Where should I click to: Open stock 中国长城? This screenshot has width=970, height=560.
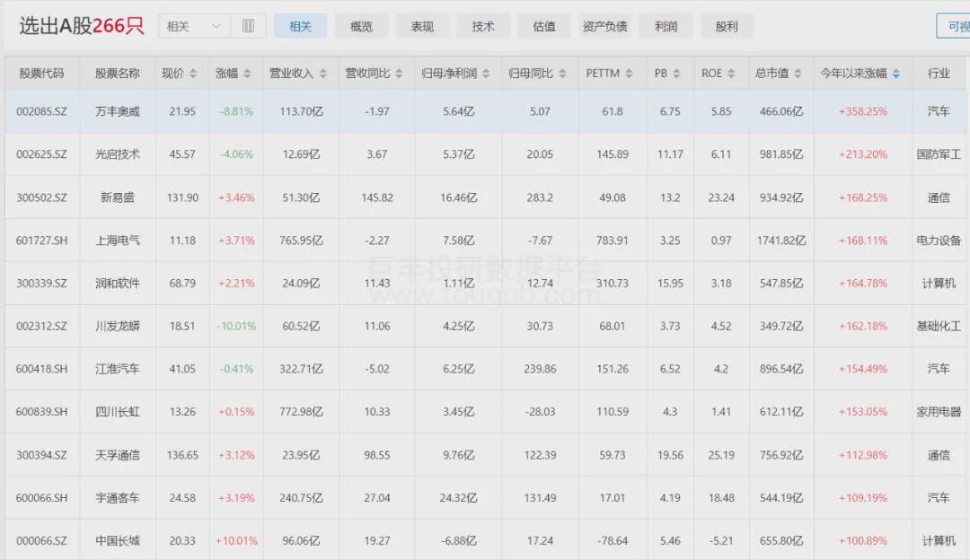[118, 541]
